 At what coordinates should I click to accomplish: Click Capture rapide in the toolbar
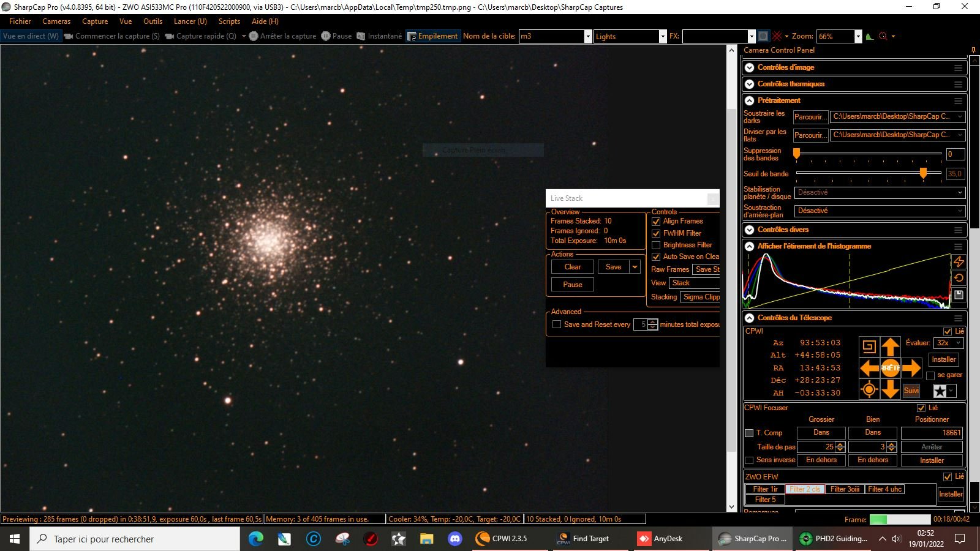coord(200,36)
